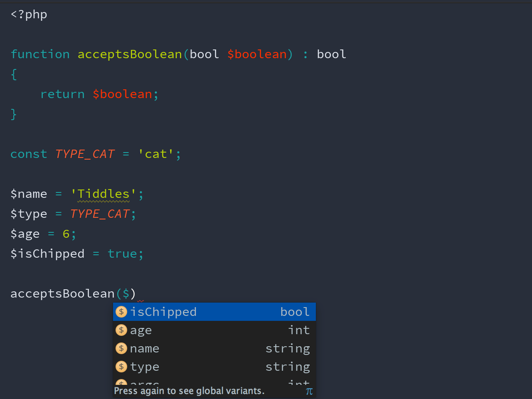Click the partially hidden argc suggestion icon
The height and width of the screenshot is (399, 532).
click(x=121, y=382)
